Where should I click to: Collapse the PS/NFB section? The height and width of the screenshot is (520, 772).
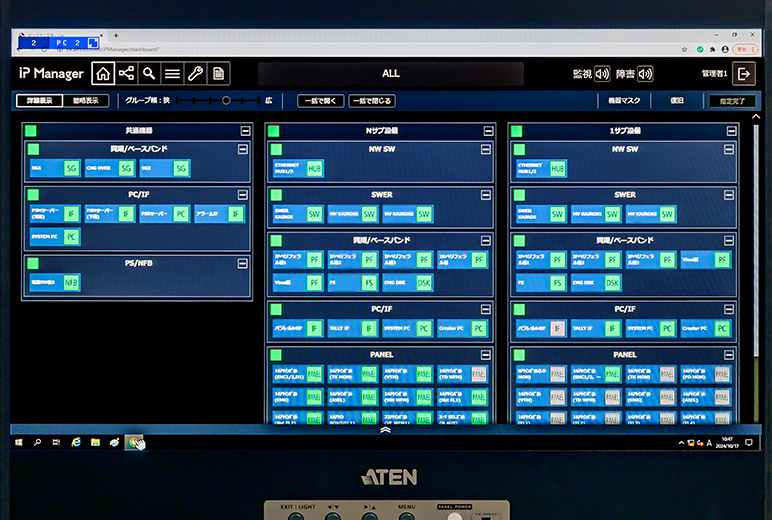coord(243,263)
